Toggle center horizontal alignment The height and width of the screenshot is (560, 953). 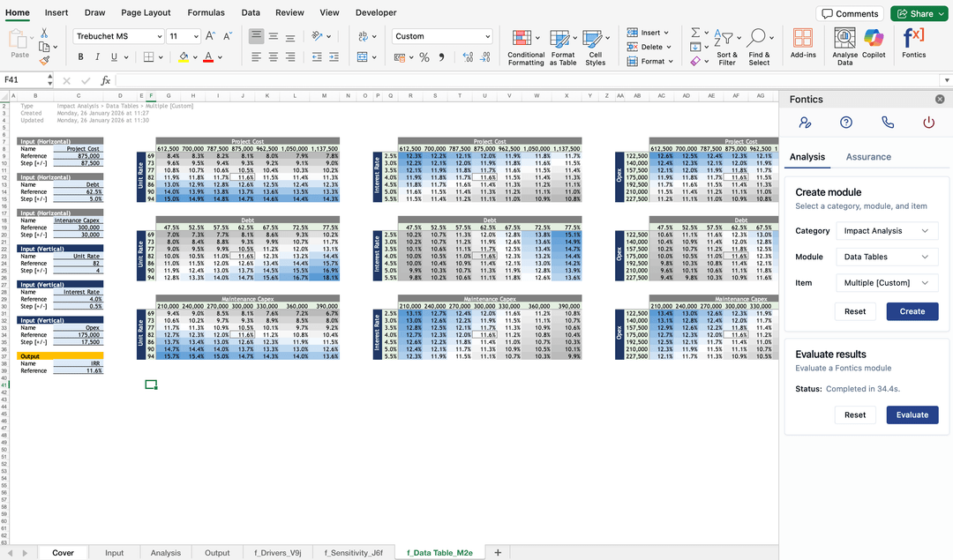[x=274, y=57]
